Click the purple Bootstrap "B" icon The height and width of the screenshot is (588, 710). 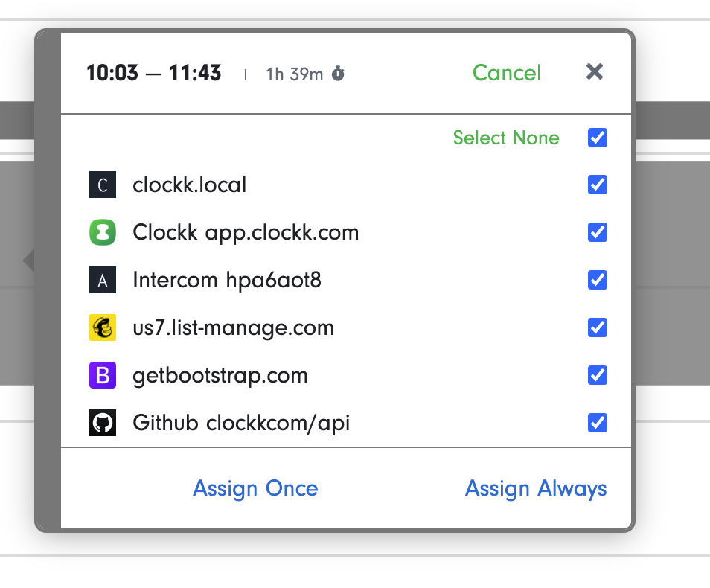tap(103, 375)
